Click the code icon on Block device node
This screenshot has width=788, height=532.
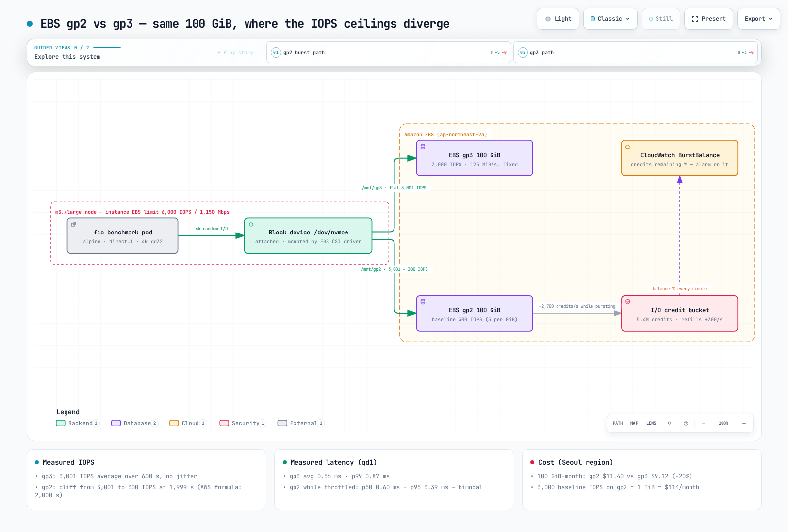tap(251, 224)
